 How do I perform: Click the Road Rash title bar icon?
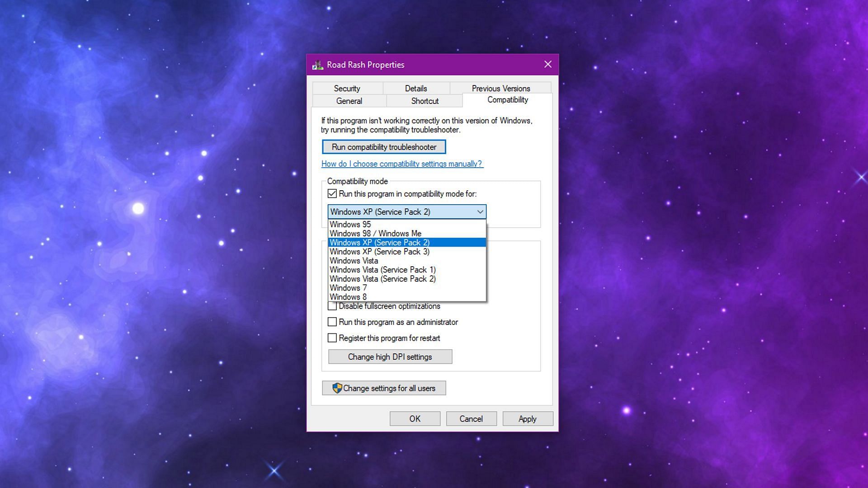[x=317, y=65]
